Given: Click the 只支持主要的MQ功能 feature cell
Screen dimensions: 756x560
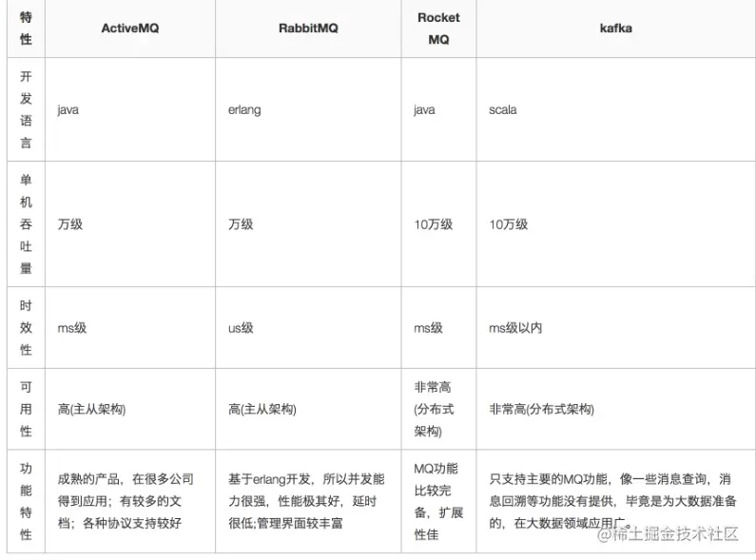Looking at the screenshot, I should pyautogui.click(x=615, y=501).
